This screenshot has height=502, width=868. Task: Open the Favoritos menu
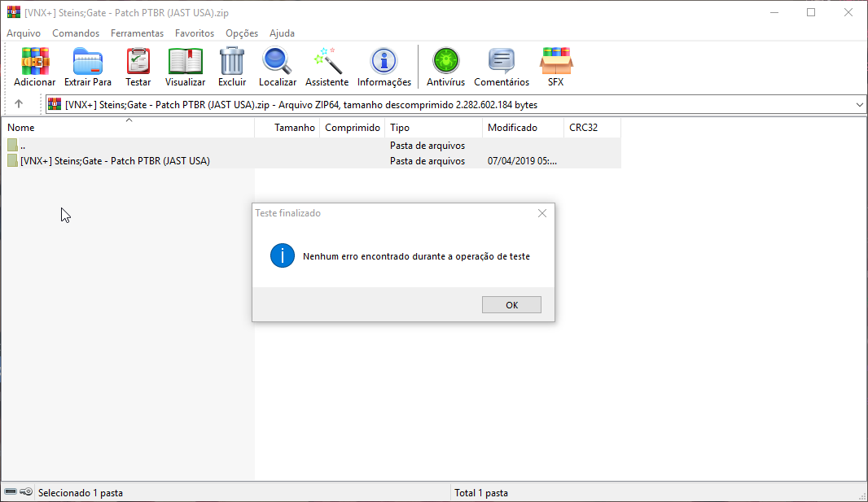tap(195, 33)
